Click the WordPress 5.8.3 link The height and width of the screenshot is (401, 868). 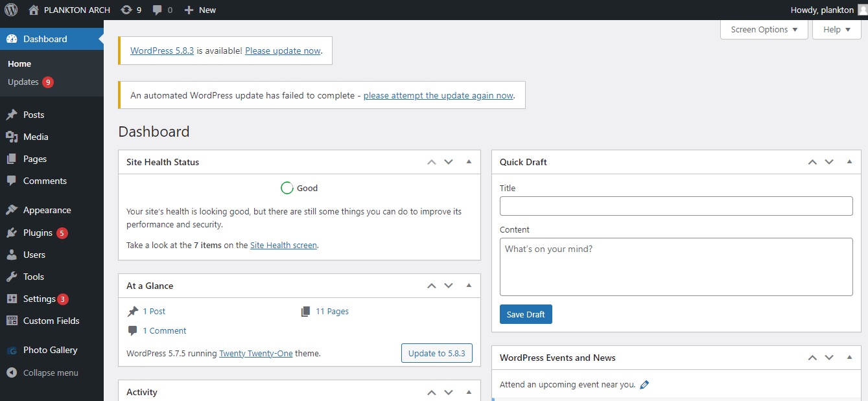(162, 51)
